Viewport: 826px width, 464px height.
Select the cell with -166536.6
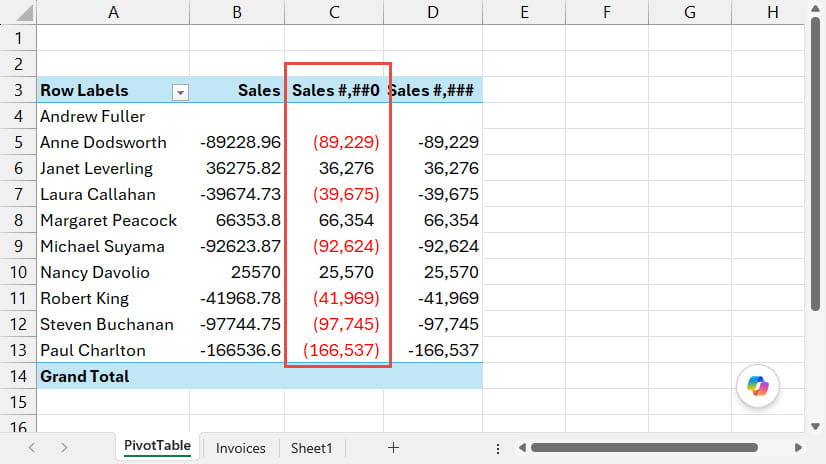pos(237,350)
